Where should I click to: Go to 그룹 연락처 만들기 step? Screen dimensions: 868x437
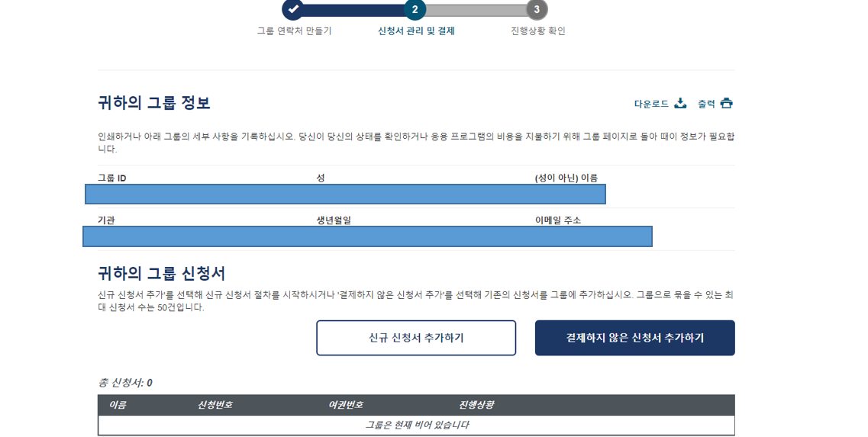[x=294, y=31]
